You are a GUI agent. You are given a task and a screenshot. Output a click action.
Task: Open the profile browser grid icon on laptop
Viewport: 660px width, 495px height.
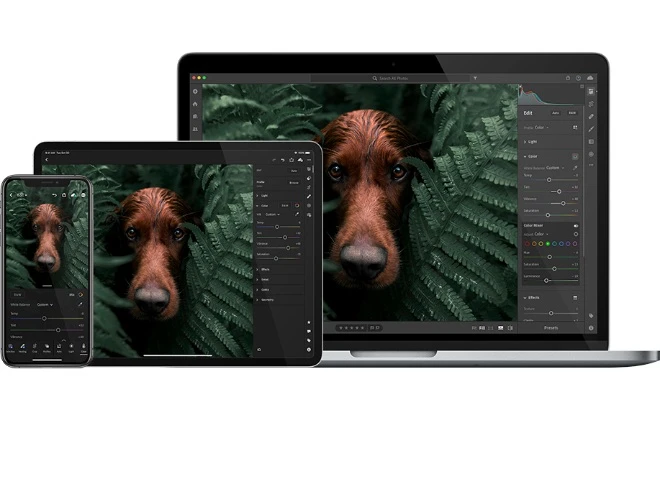point(575,128)
